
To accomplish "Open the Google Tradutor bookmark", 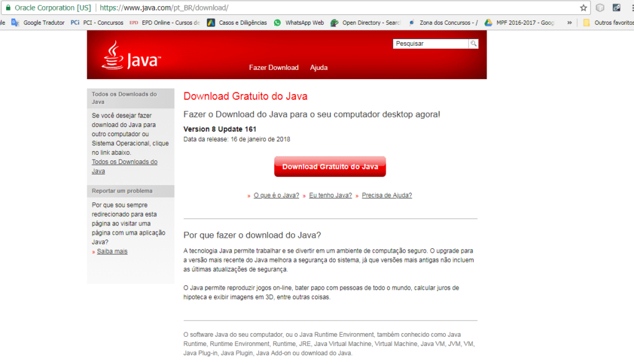I will (x=38, y=23).
